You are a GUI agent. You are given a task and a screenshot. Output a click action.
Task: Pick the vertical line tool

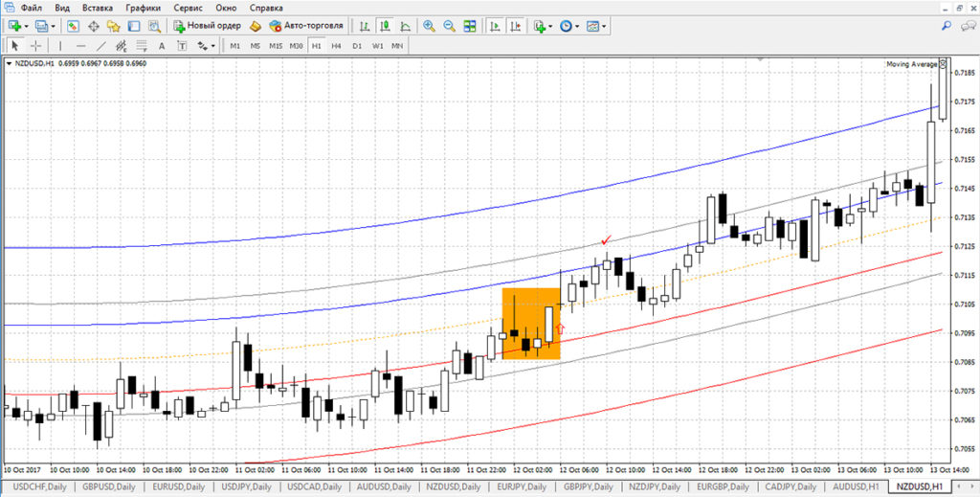60,45
